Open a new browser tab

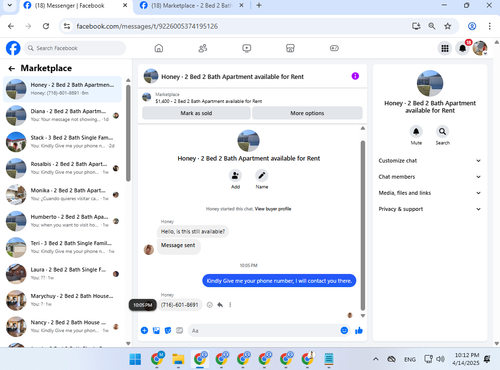[259, 5]
